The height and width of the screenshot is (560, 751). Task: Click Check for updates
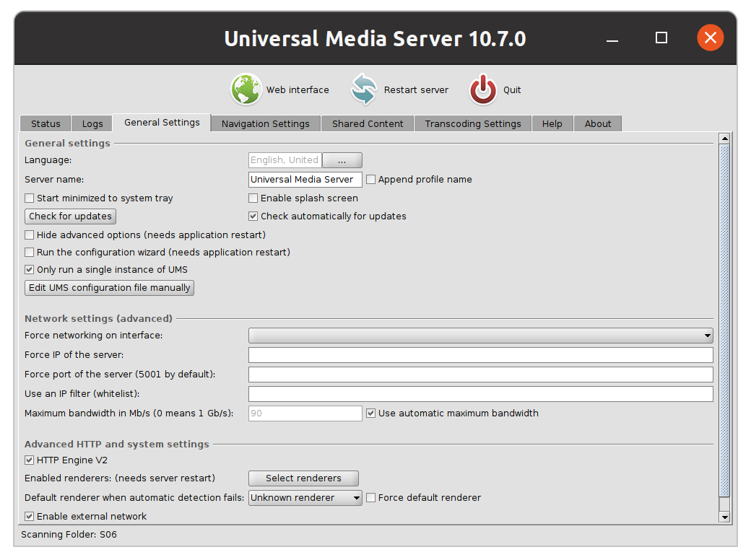pyautogui.click(x=70, y=216)
